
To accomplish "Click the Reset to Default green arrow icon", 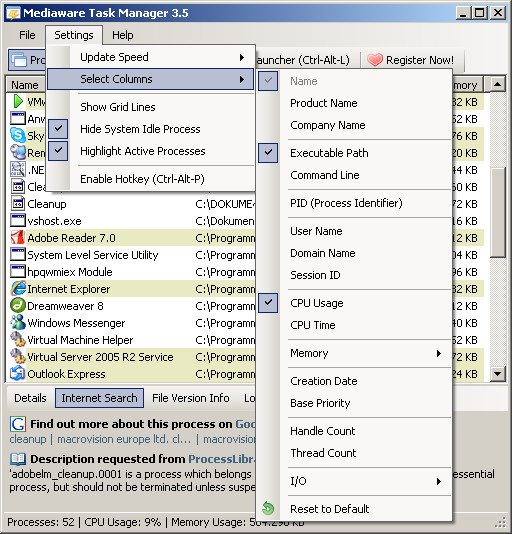I will tap(268, 508).
